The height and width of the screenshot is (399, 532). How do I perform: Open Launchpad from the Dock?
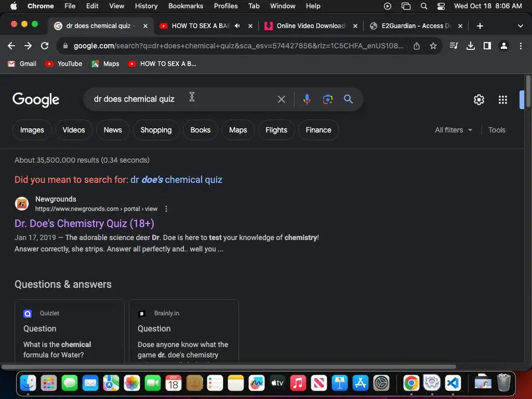point(49,383)
